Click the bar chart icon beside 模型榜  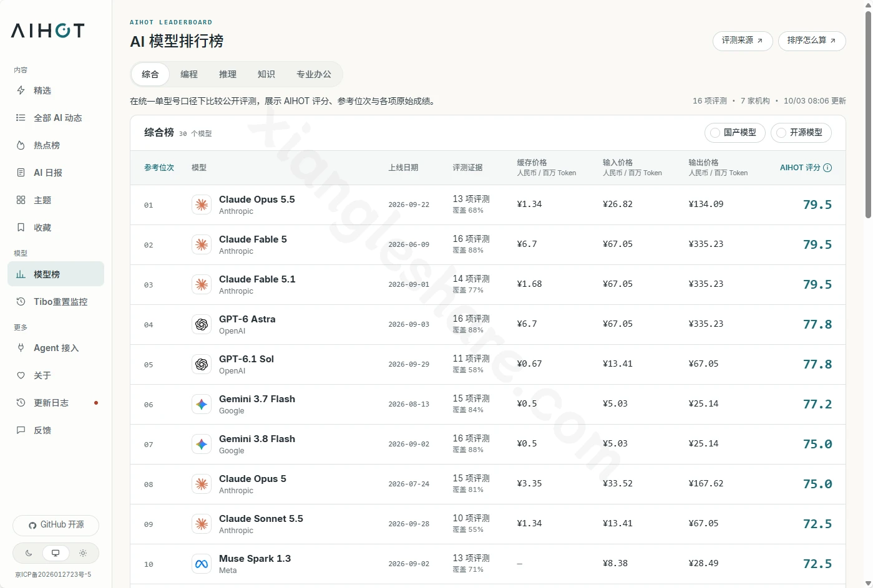click(x=21, y=274)
